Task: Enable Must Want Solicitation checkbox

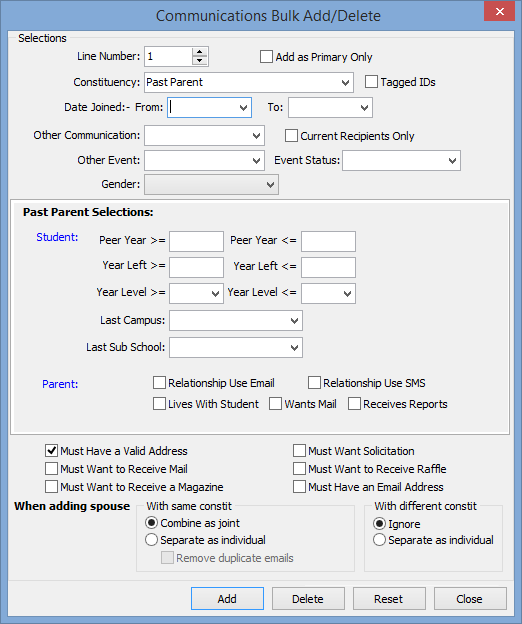Action: click(x=300, y=451)
